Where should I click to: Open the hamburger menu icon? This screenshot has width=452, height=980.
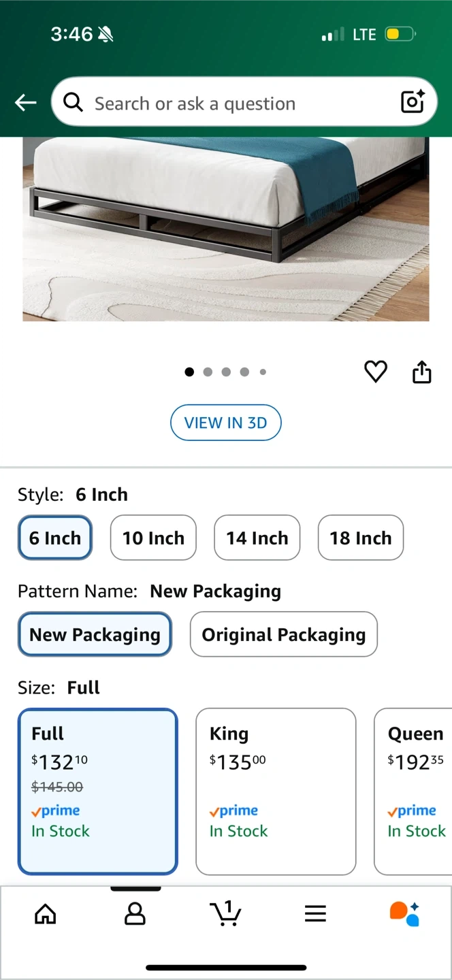[x=315, y=913]
